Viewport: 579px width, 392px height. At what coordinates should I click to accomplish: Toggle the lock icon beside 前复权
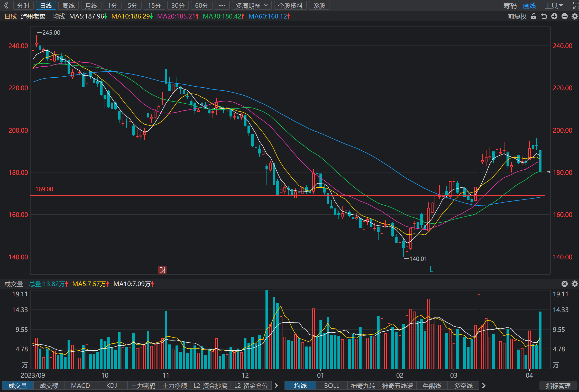tap(534, 16)
